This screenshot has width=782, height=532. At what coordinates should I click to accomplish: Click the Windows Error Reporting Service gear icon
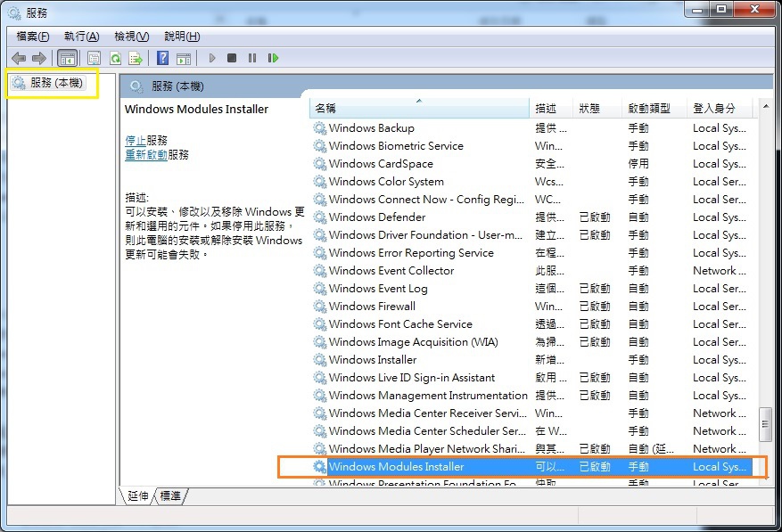320,253
